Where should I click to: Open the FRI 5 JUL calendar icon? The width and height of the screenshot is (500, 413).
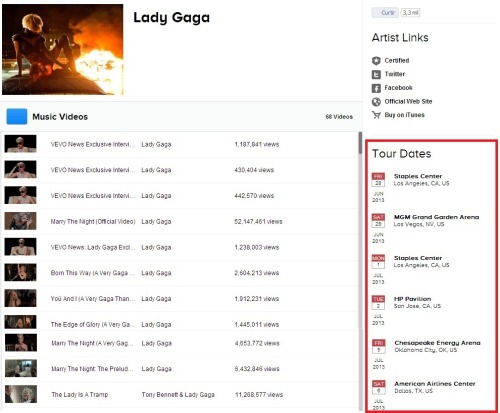379,346
